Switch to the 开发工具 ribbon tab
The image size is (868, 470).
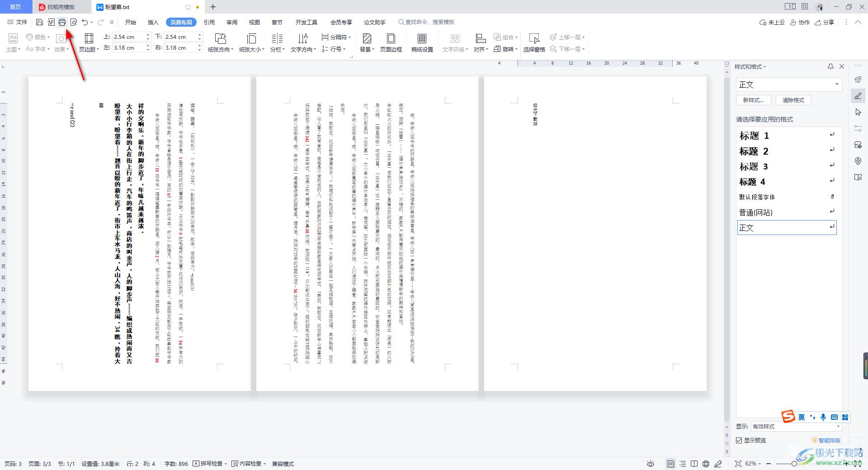tap(307, 22)
